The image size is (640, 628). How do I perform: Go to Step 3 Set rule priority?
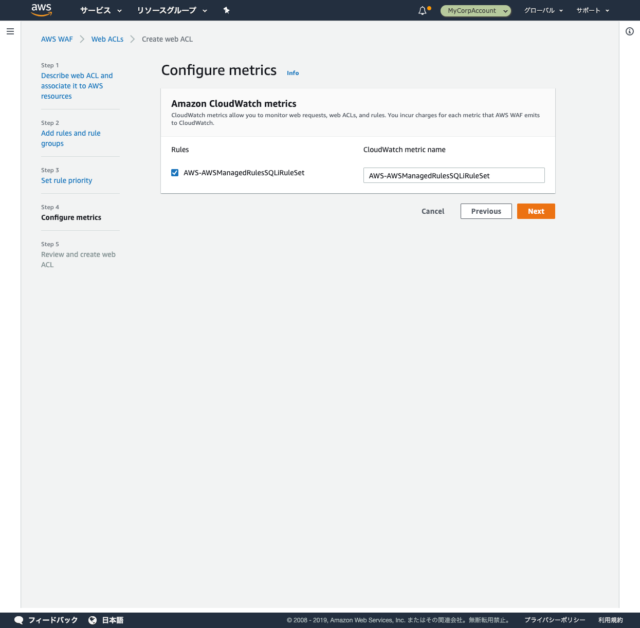67,180
